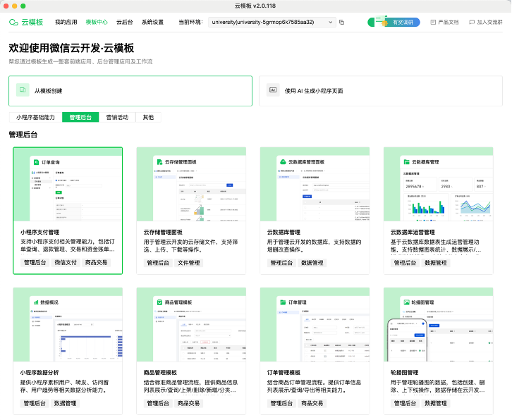Click the 云数据库管理 folder icon in preview
Image resolution: width=512 pixels, height=420 pixels.
tap(406, 162)
